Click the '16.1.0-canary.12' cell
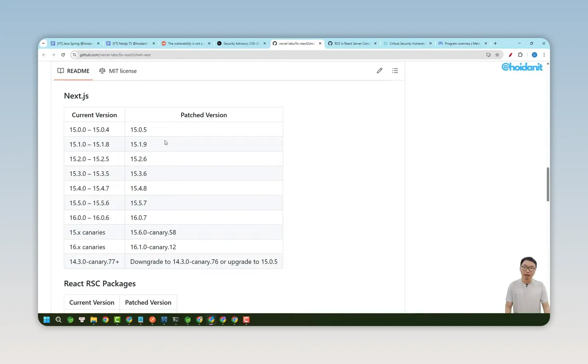This screenshot has width=588, height=364. pos(204,247)
